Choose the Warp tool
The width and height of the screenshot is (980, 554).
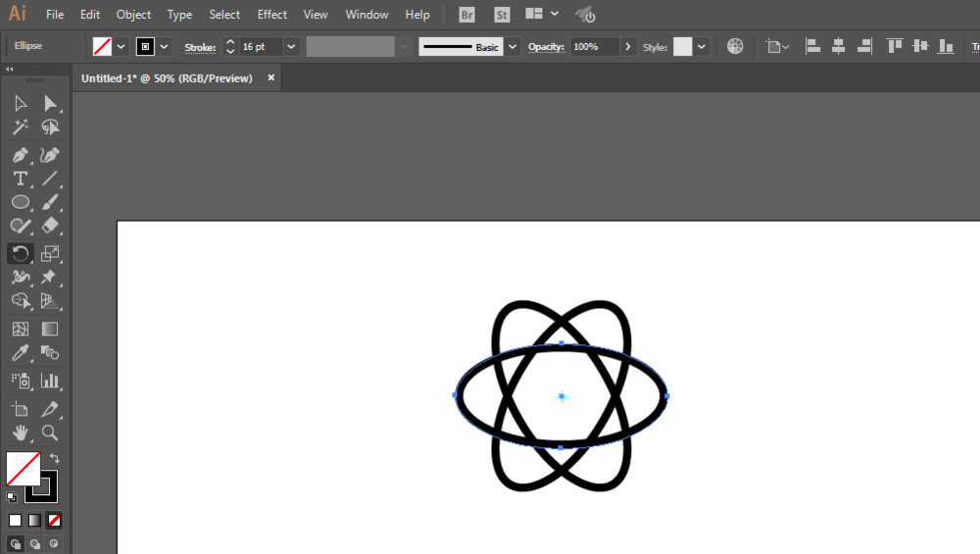[x=20, y=277]
